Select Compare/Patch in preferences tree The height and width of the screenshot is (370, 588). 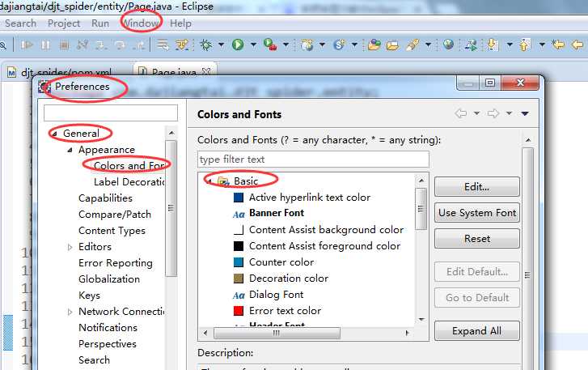click(x=115, y=215)
